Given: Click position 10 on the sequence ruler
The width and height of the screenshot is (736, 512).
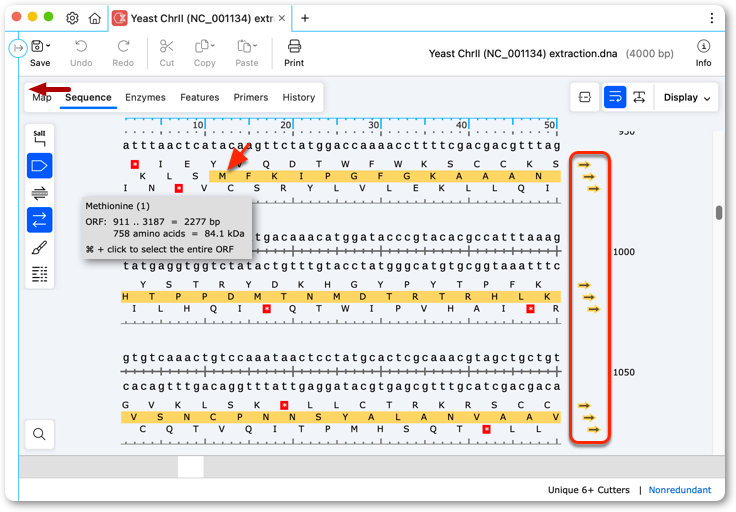Looking at the screenshot, I should tap(198, 125).
